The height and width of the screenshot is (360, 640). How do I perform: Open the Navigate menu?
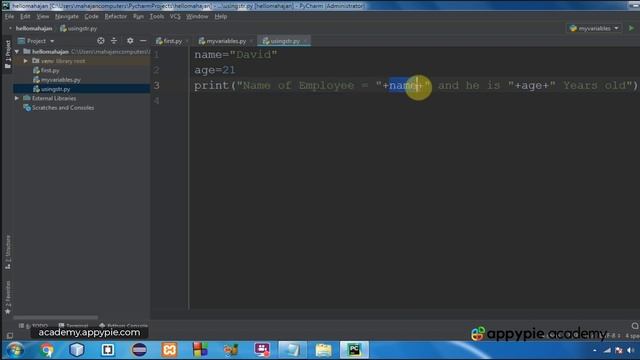(67, 16)
